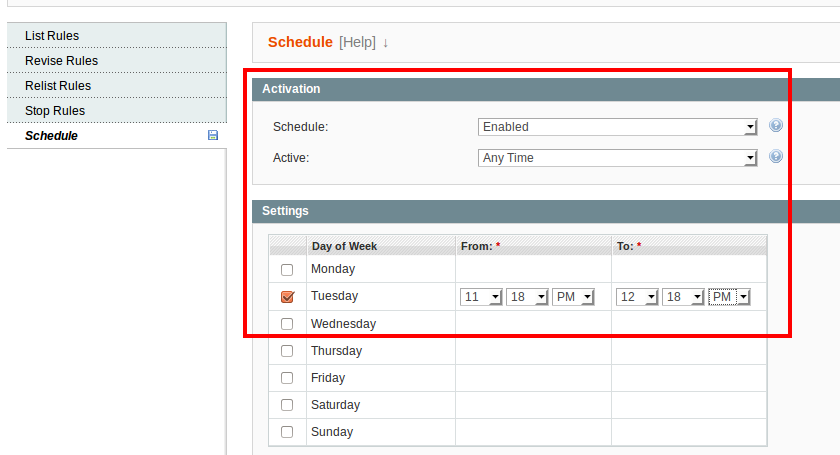Select the Friday checkbox
The height and width of the screenshot is (455, 840).
click(288, 378)
